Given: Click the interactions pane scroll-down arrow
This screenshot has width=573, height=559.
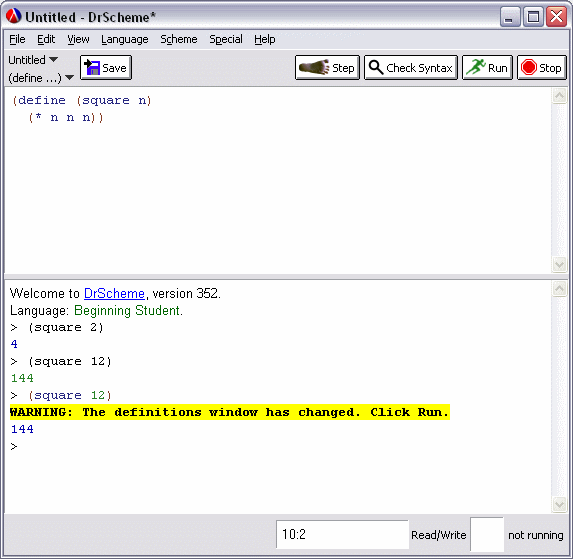Looking at the screenshot, I should point(559,505).
